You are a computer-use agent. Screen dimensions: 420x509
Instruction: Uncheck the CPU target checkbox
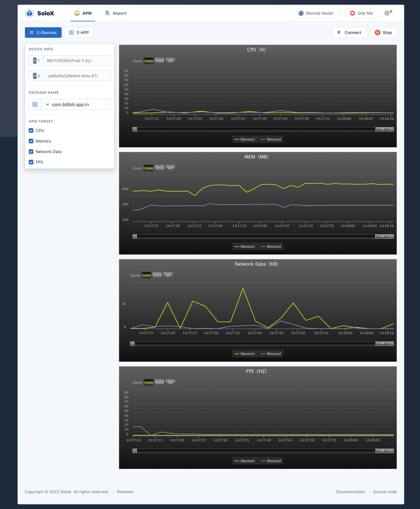[x=31, y=130]
